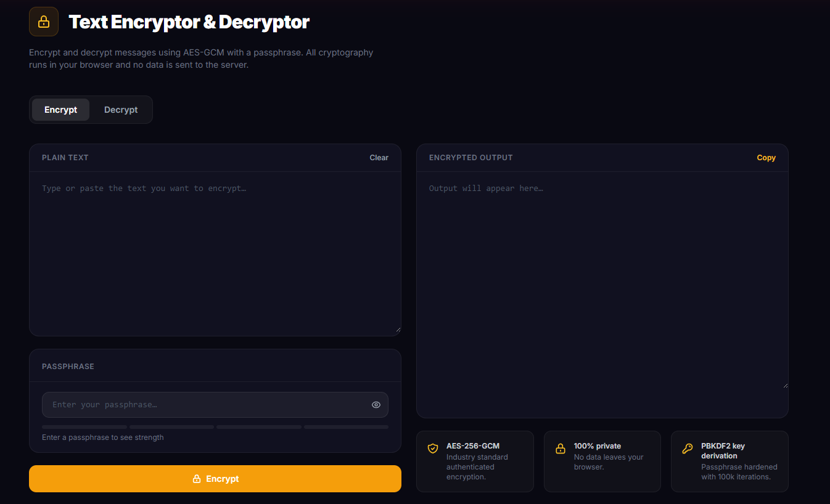Click the lock icon inside the Encrypt button
Viewport: 830px width, 504px height.
coord(197,479)
